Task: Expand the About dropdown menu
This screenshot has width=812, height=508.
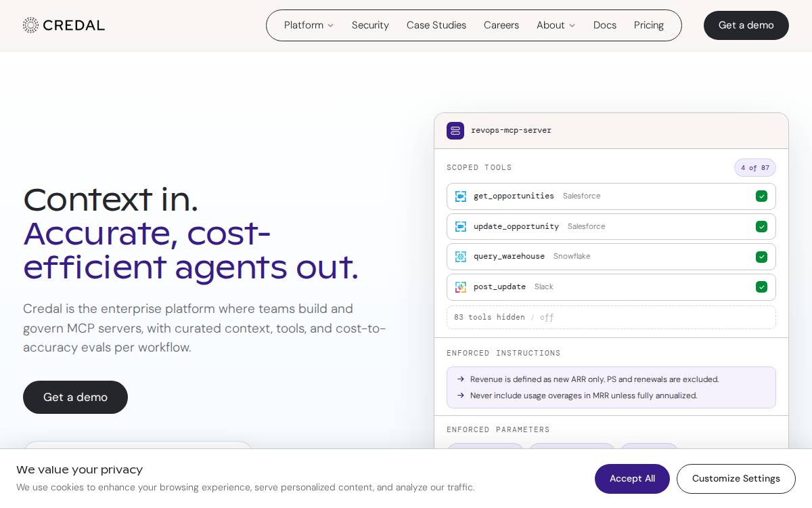Action: [556, 25]
